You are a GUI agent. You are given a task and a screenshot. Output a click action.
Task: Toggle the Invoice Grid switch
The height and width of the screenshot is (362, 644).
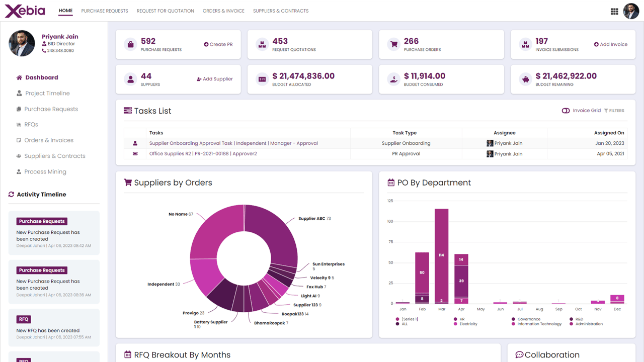[566, 111]
